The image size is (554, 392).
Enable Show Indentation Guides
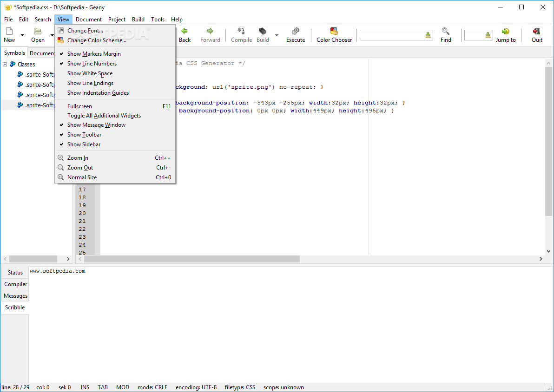(115, 93)
